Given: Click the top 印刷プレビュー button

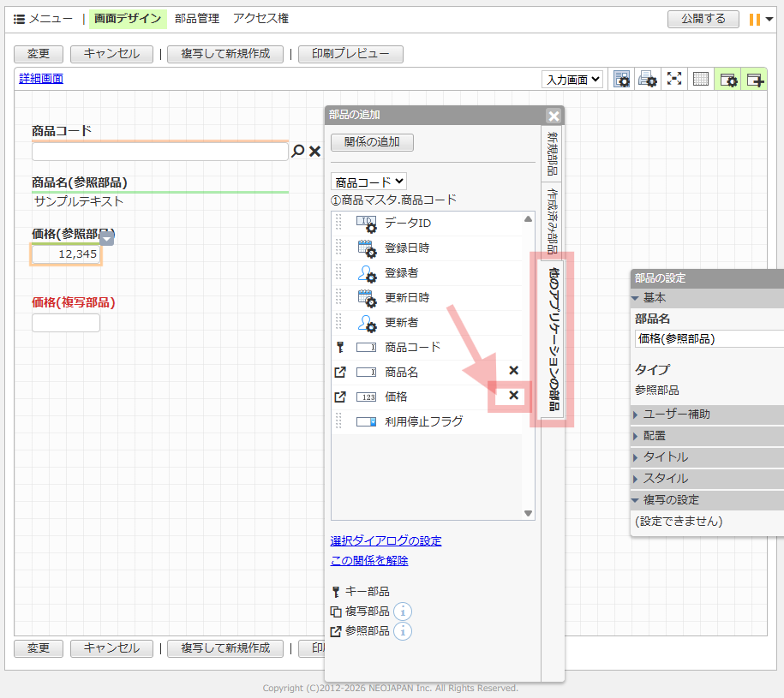Looking at the screenshot, I should 350,54.
